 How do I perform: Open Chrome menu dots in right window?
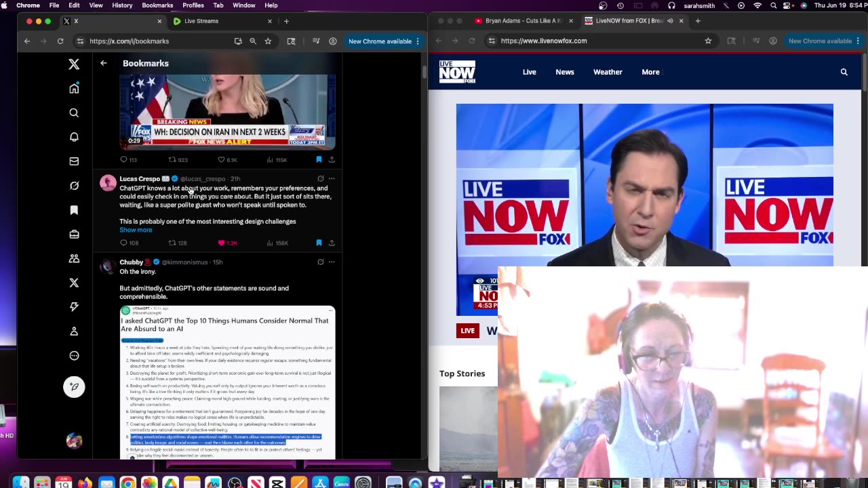pos(858,41)
